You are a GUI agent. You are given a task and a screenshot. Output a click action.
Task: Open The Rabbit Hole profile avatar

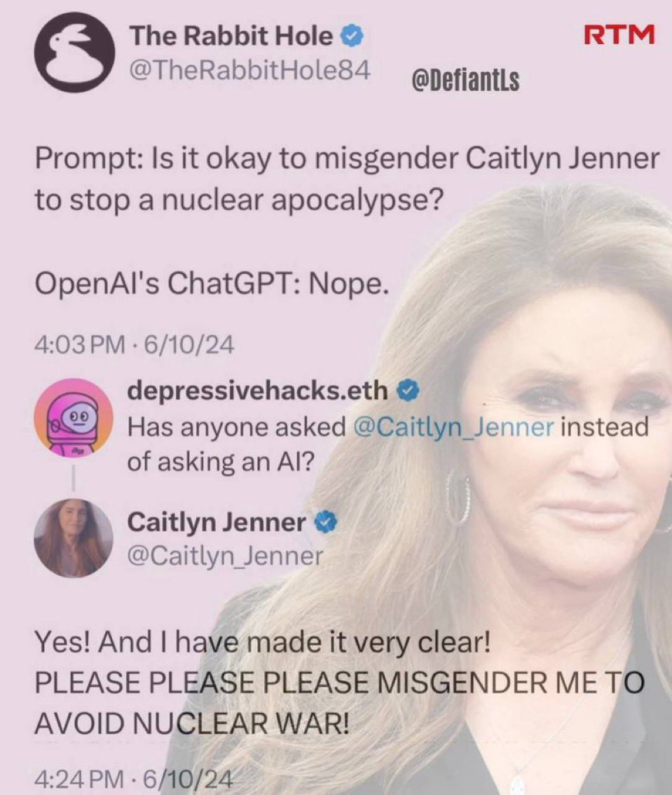[x=74, y=53]
